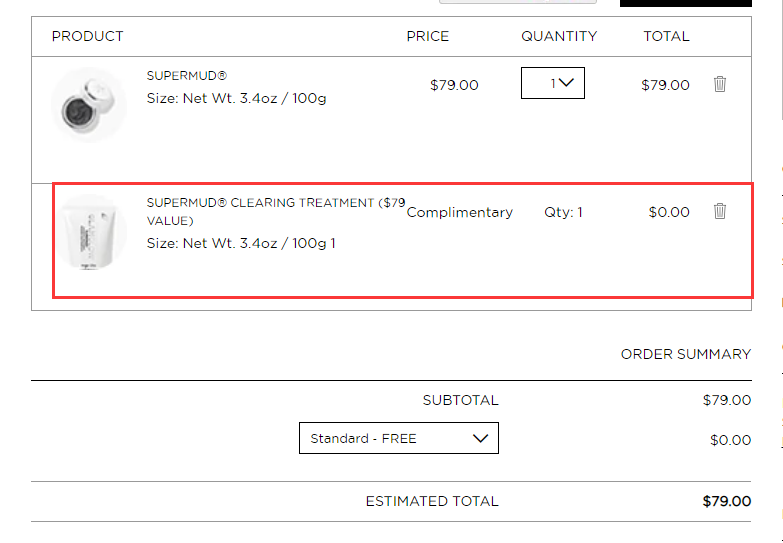Click the $0.00 shipping cost amount
Screen dimensions: 783x543
[731, 440]
